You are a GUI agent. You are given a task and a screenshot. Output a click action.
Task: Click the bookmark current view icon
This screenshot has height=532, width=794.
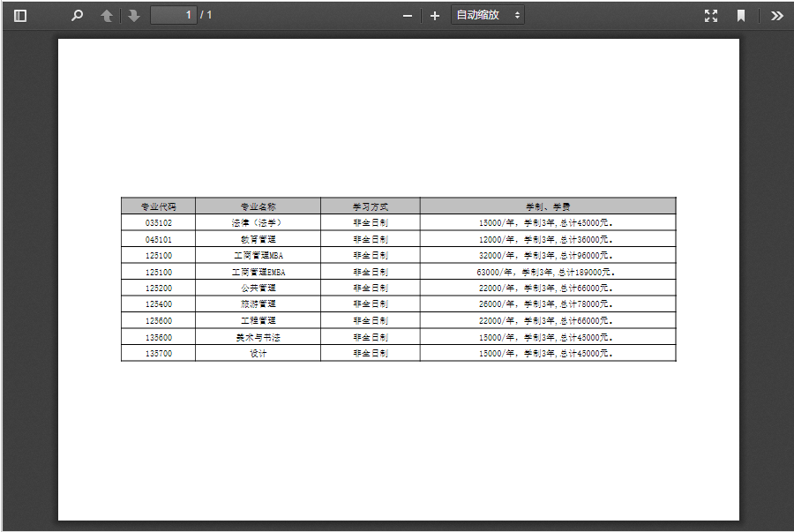click(x=741, y=16)
